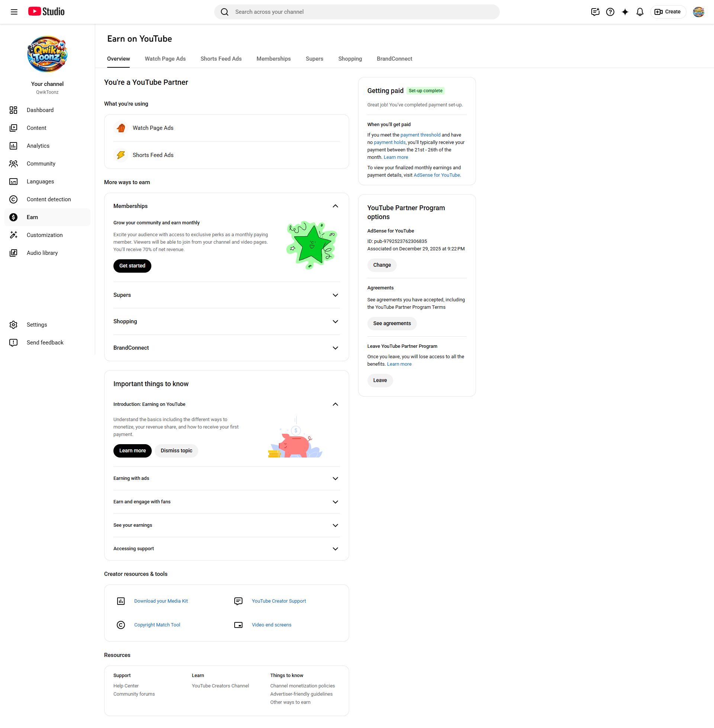Expand Earning with ads topic
The width and height of the screenshot is (714, 728).
[335, 479]
